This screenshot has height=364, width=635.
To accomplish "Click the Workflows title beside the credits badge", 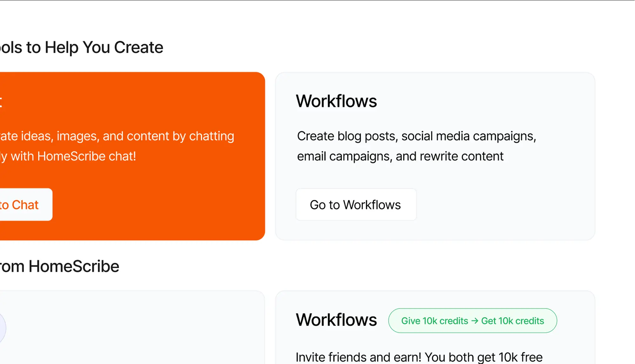I will click(336, 320).
